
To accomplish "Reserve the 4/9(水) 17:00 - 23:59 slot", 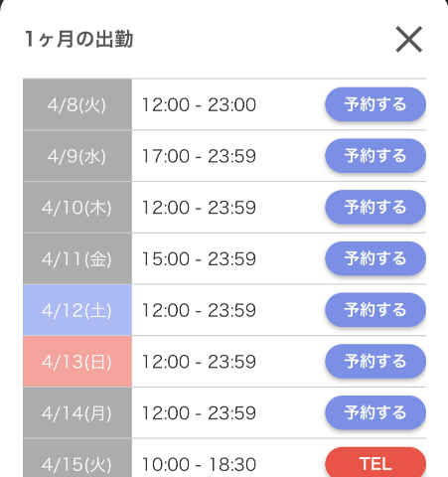I will tap(375, 156).
